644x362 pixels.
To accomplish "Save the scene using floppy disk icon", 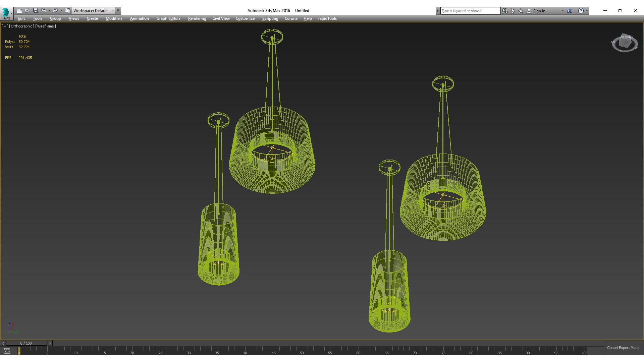I will pyautogui.click(x=36, y=11).
